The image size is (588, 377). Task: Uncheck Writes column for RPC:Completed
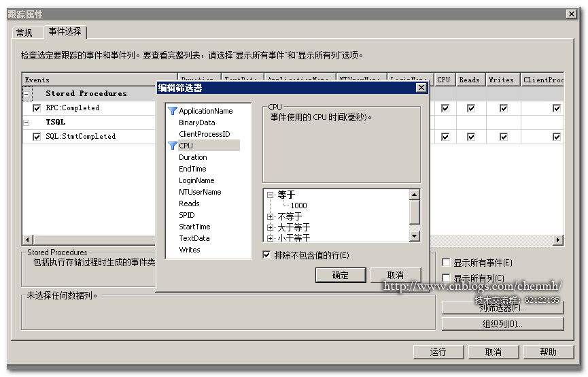pos(504,108)
